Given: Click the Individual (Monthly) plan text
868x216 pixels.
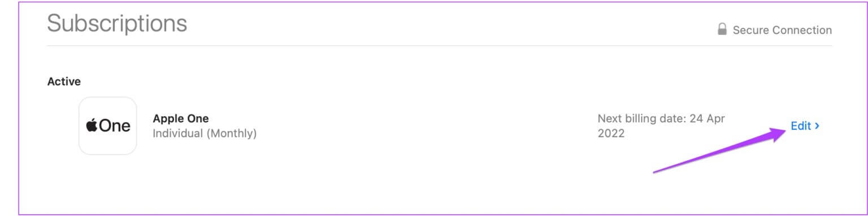Looking at the screenshot, I should pyautogui.click(x=205, y=134).
